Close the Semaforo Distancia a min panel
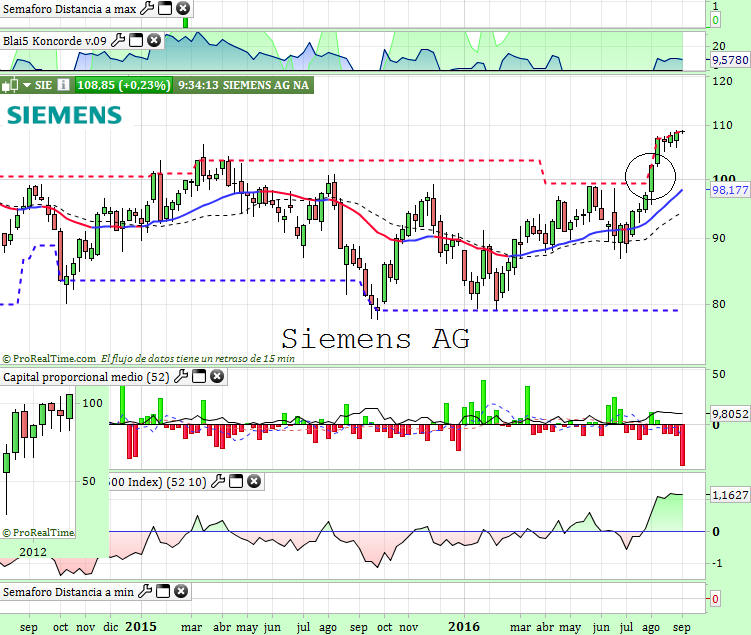The width and height of the screenshot is (751, 635). (180, 592)
